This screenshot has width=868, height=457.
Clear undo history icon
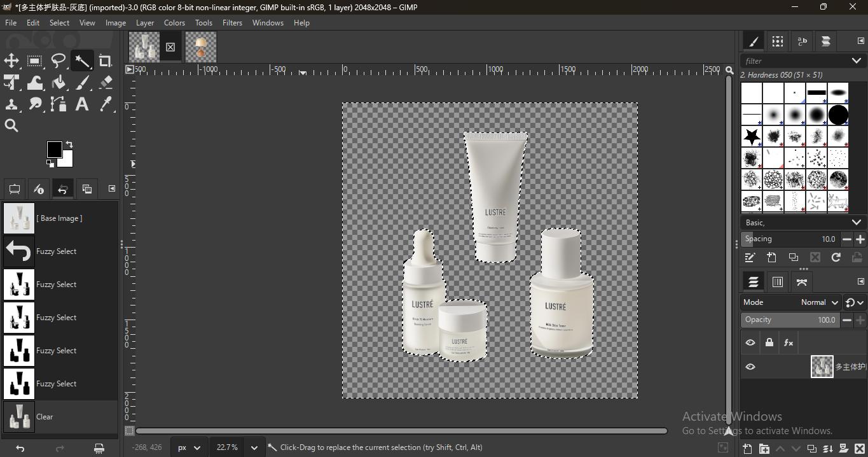99,449
